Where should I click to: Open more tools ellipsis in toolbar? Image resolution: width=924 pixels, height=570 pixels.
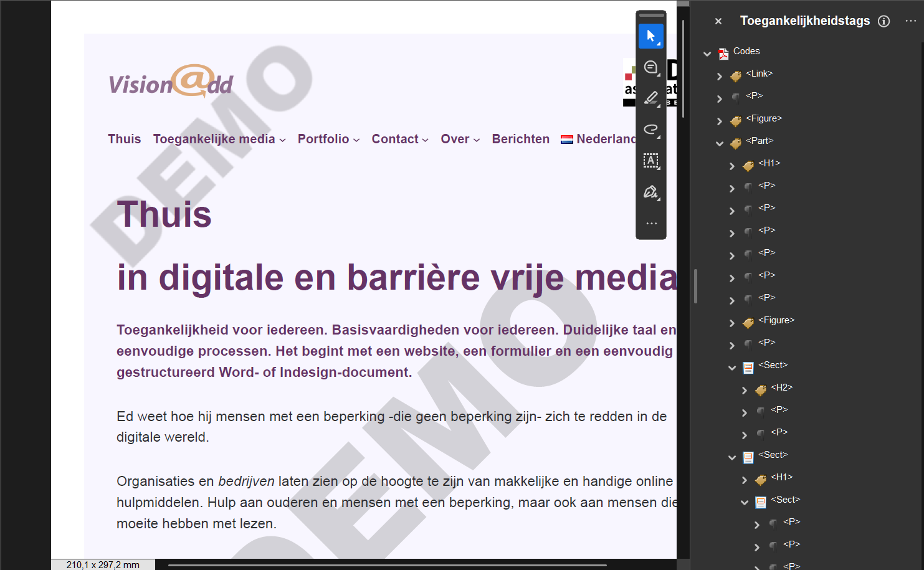coord(651,223)
